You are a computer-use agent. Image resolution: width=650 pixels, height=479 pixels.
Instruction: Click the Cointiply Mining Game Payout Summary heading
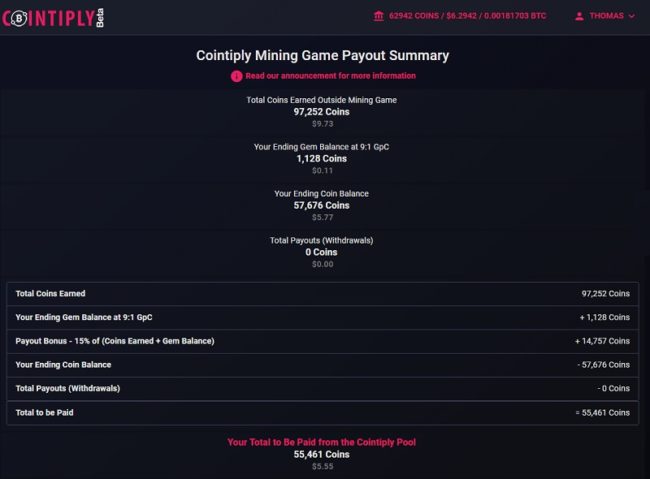322,56
